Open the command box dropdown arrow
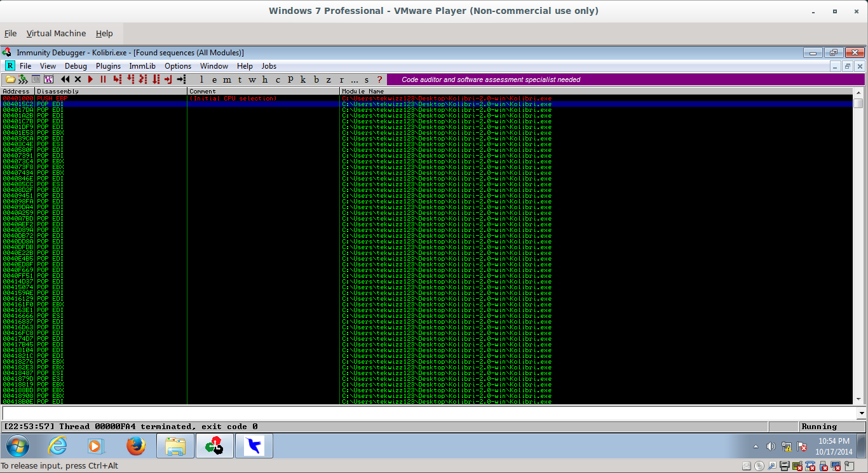The image size is (868, 473). pyautogui.click(x=861, y=413)
